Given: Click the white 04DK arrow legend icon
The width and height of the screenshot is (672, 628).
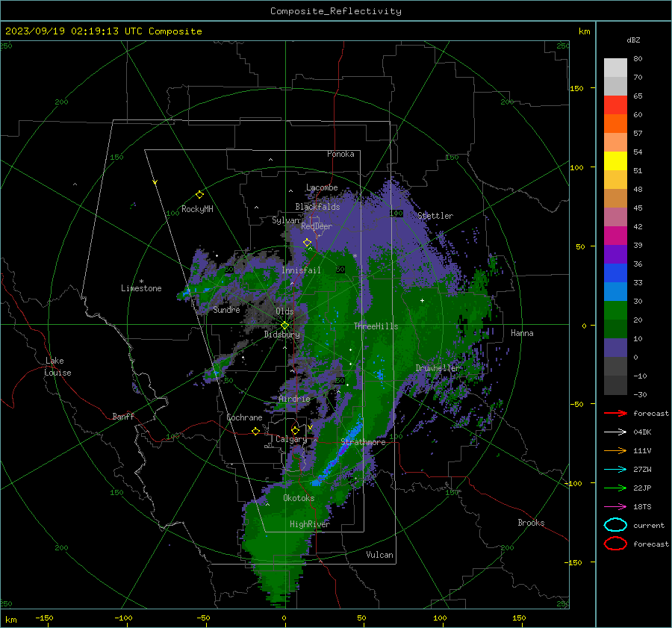Looking at the screenshot, I should tap(615, 432).
